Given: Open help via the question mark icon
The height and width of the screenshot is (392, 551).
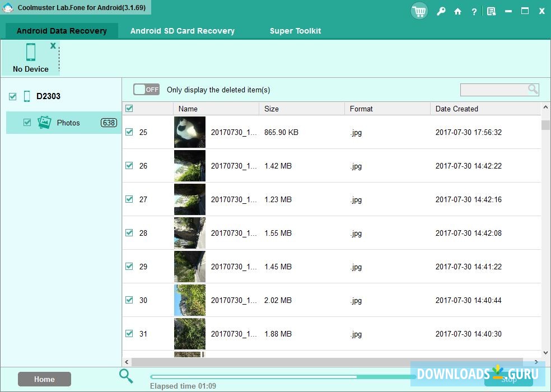Looking at the screenshot, I should [x=474, y=11].
